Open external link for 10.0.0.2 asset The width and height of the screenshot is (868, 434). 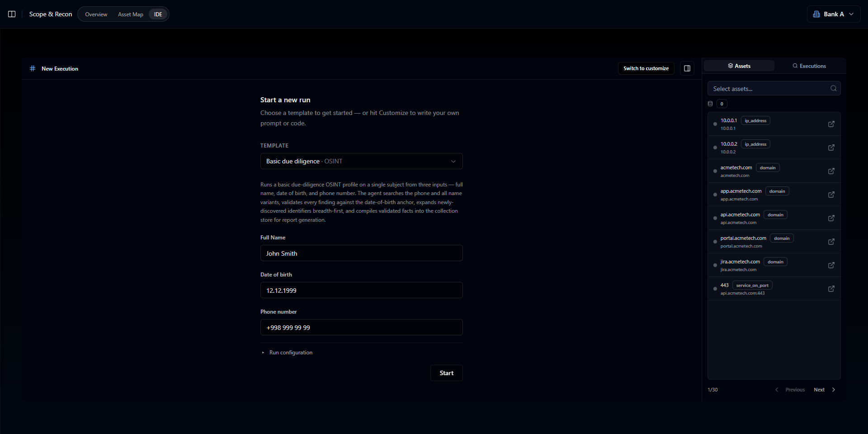tap(831, 148)
